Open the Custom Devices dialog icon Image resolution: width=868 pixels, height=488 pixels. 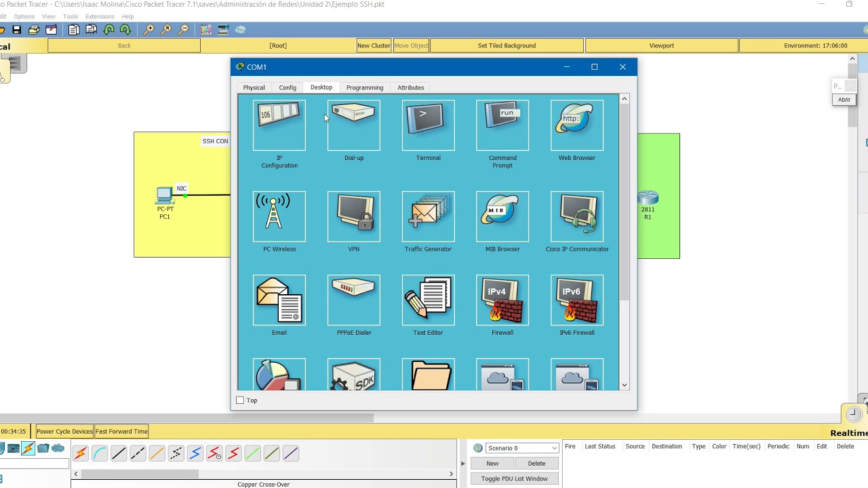coord(222,30)
